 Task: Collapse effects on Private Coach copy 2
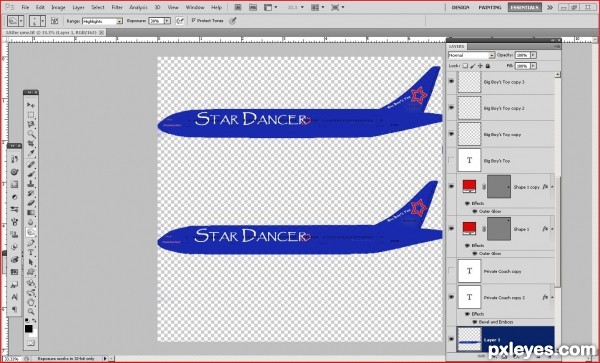[x=552, y=297]
